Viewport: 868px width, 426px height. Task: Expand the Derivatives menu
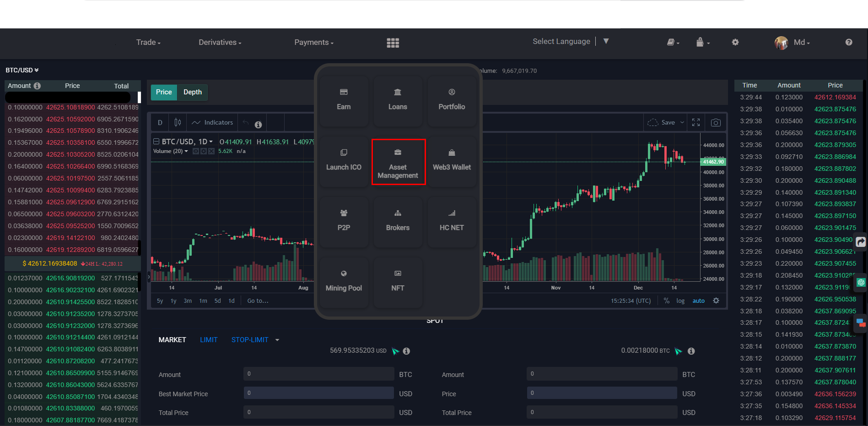click(x=220, y=42)
